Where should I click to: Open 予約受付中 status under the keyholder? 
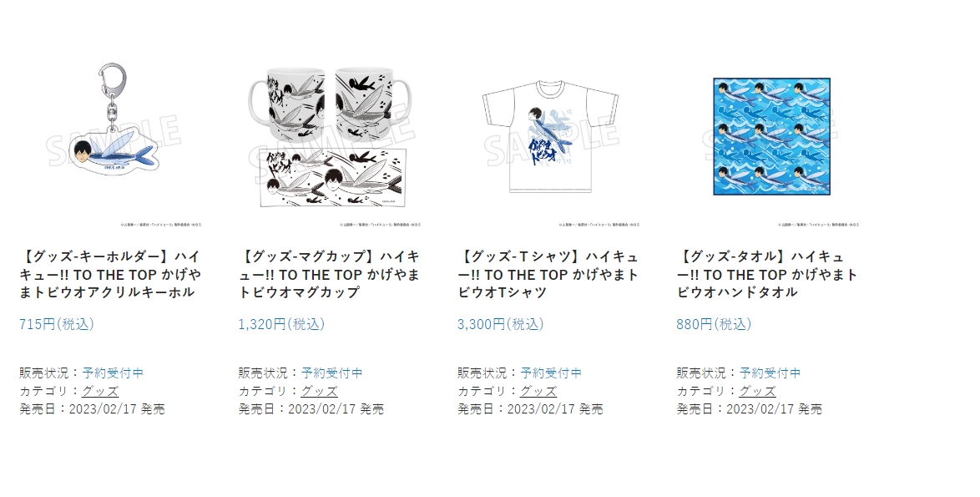(x=114, y=373)
